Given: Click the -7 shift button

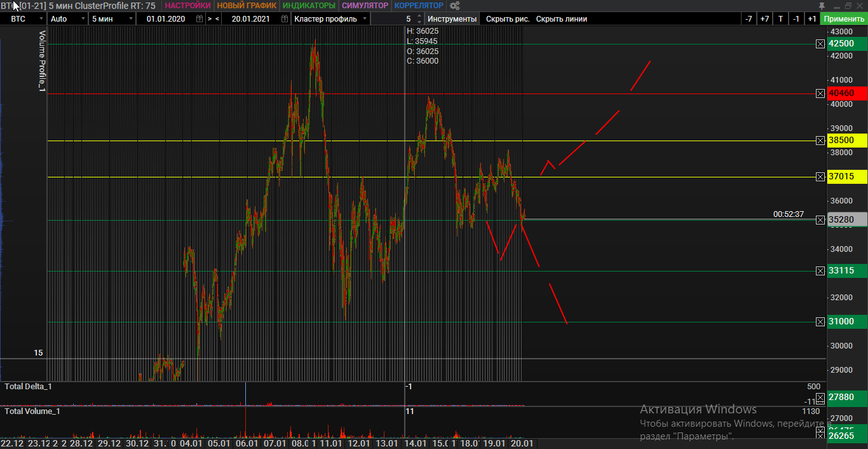Looking at the screenshot, I should point(749,19).
